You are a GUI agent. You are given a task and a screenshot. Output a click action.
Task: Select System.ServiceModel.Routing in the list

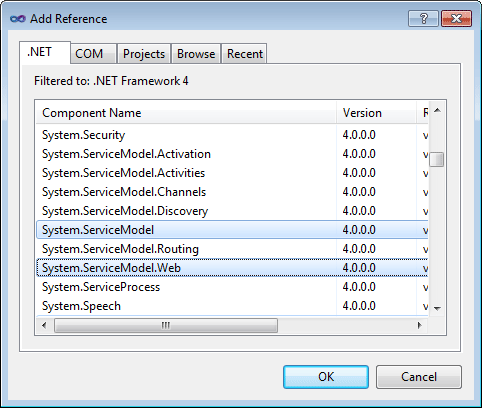point(232,249)
